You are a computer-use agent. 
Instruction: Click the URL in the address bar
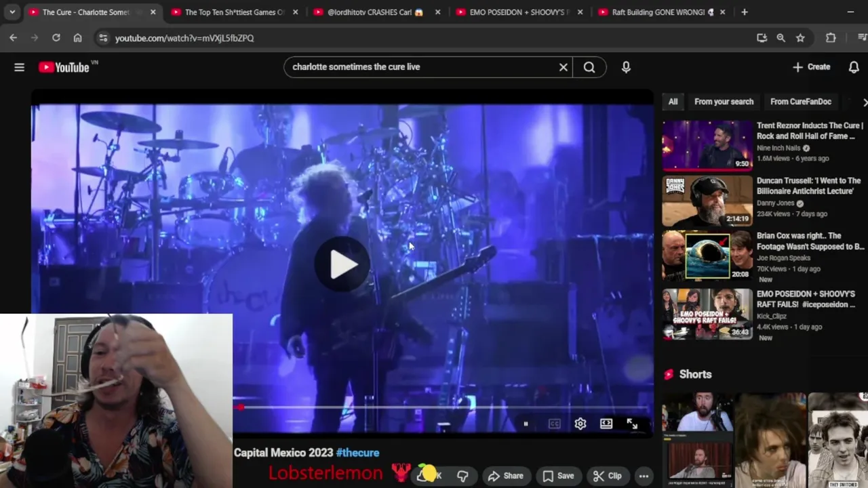click(x=184, y=38)
